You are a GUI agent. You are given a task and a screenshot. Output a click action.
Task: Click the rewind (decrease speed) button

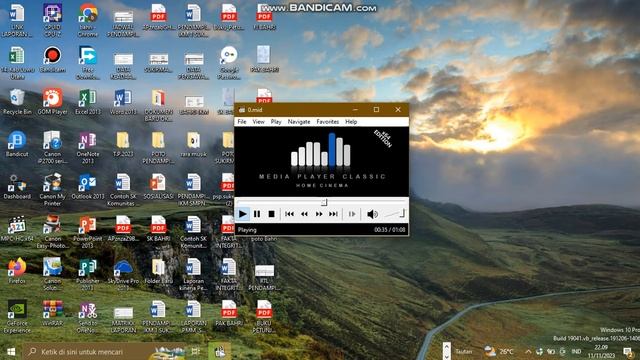pyautogui.click(x=304, y=214)
